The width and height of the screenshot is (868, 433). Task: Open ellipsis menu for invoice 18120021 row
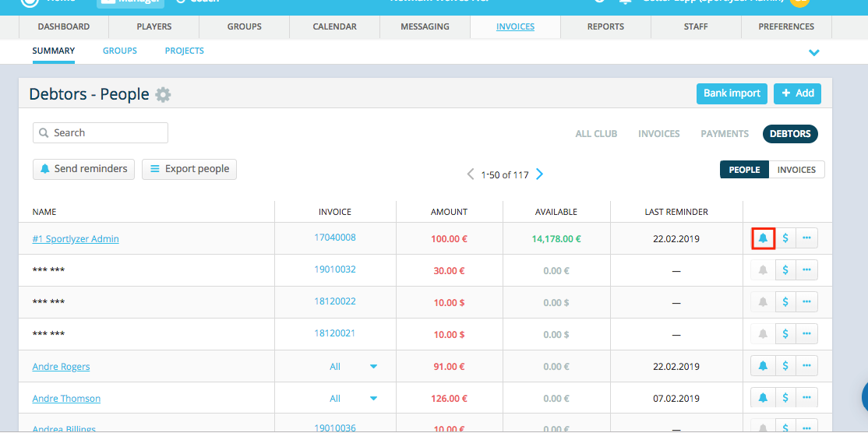click(x=806, y=335)
